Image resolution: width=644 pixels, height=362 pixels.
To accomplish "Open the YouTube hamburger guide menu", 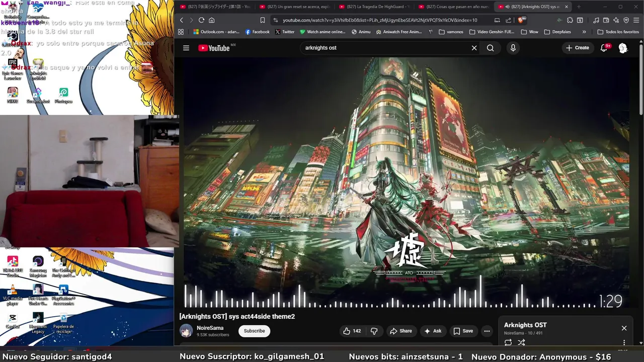I will coord(186,48).
